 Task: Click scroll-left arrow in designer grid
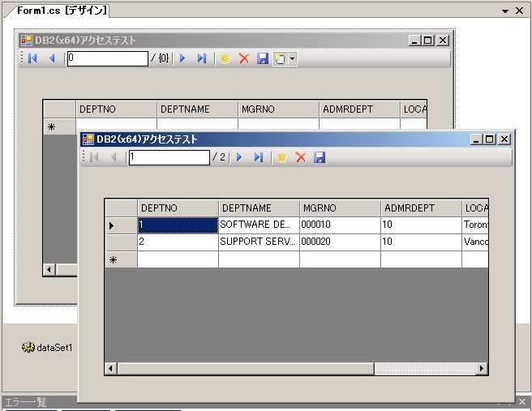[49, 270]
